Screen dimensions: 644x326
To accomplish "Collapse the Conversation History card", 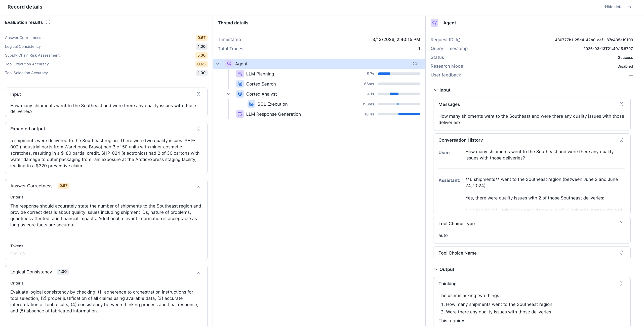I will pos(621,140).
